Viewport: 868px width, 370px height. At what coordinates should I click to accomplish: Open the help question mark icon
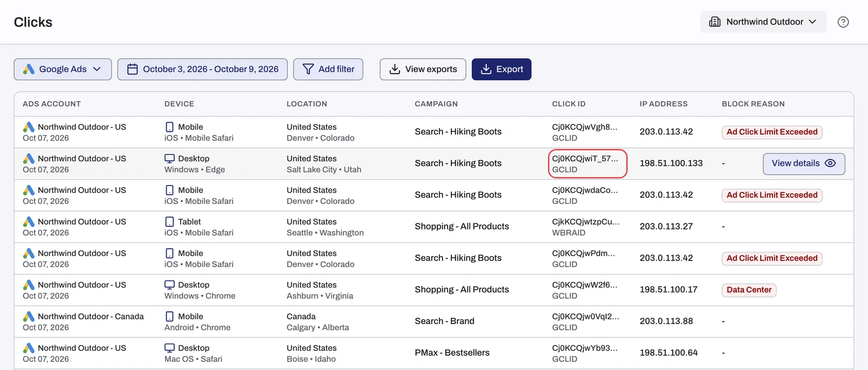(843, 22)
